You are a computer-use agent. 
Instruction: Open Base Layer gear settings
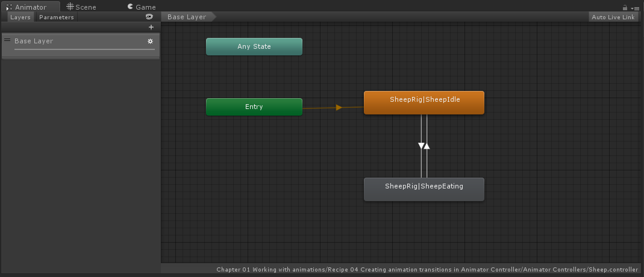[x=151, y=41]
